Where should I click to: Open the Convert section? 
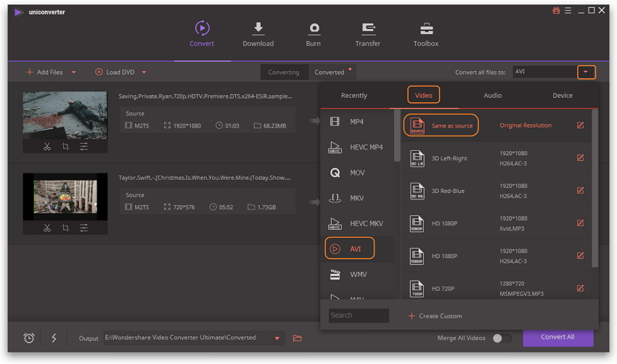[x=202, y=34]
